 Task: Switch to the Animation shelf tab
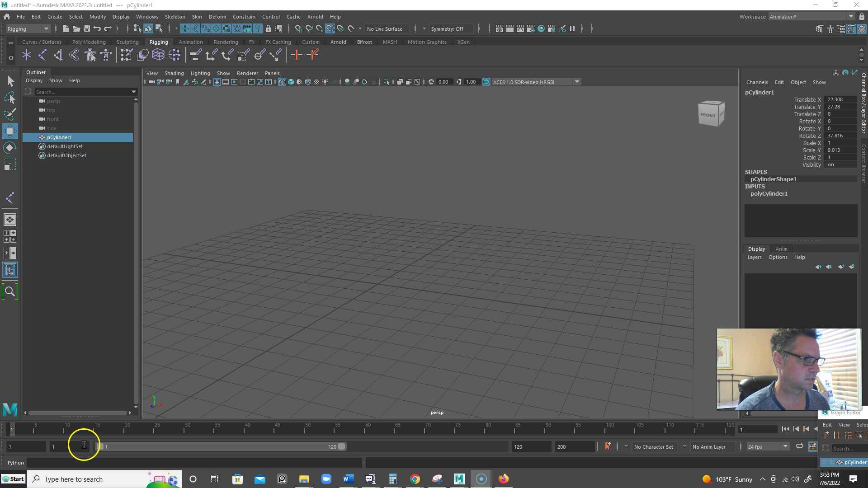pyautogui.click(x=190, y=42)
